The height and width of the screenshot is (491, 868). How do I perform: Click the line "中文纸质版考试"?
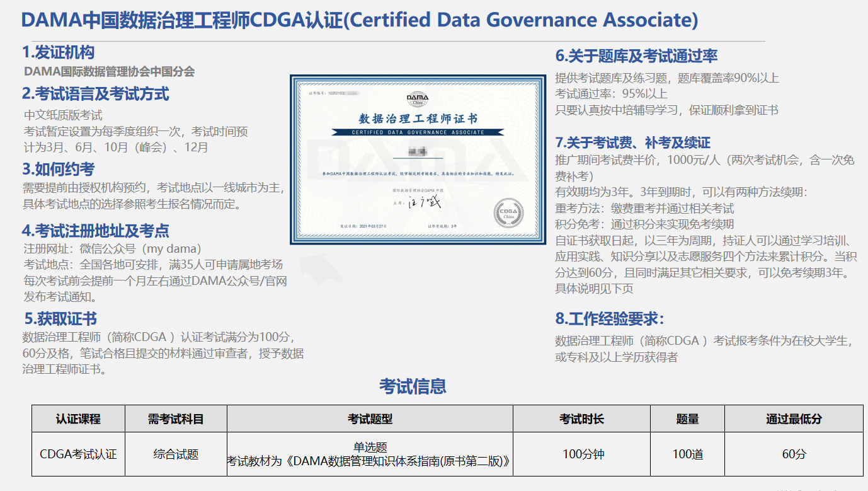(63, 115)
